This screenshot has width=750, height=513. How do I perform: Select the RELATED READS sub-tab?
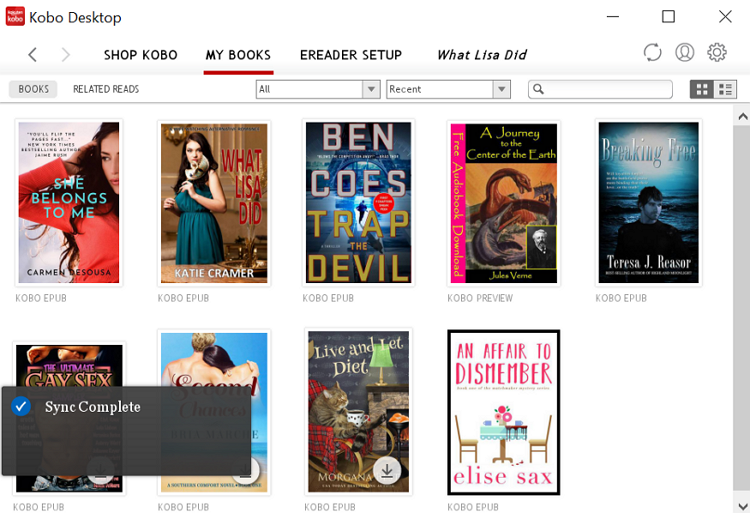[106, 89]
